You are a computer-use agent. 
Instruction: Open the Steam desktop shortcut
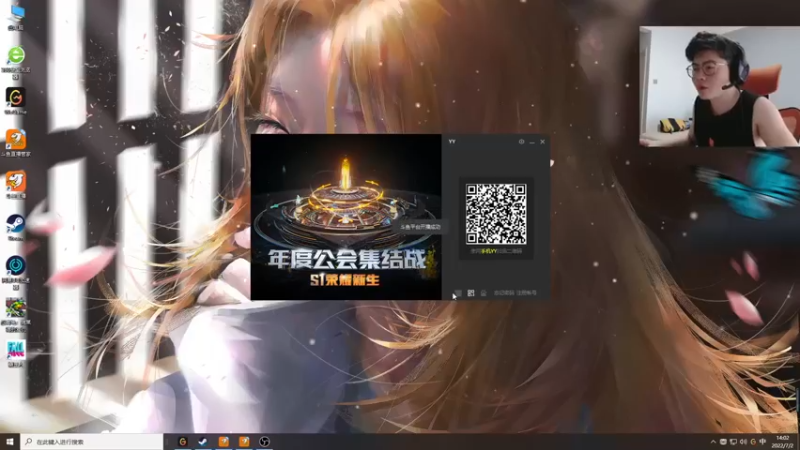pyautogui.click(x=16, y=227)
